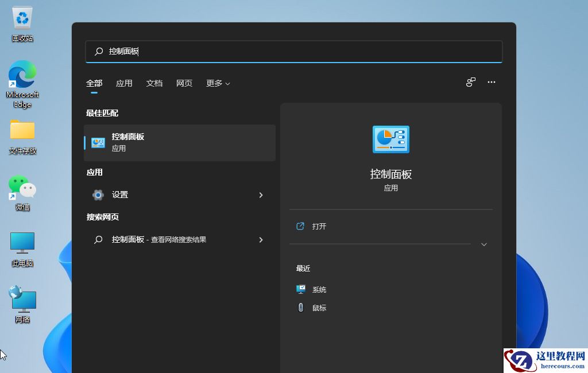The height and width of the screenshot is (373, 588).
Task: Open the search options ellipsis menu
Action: (492, 82)
